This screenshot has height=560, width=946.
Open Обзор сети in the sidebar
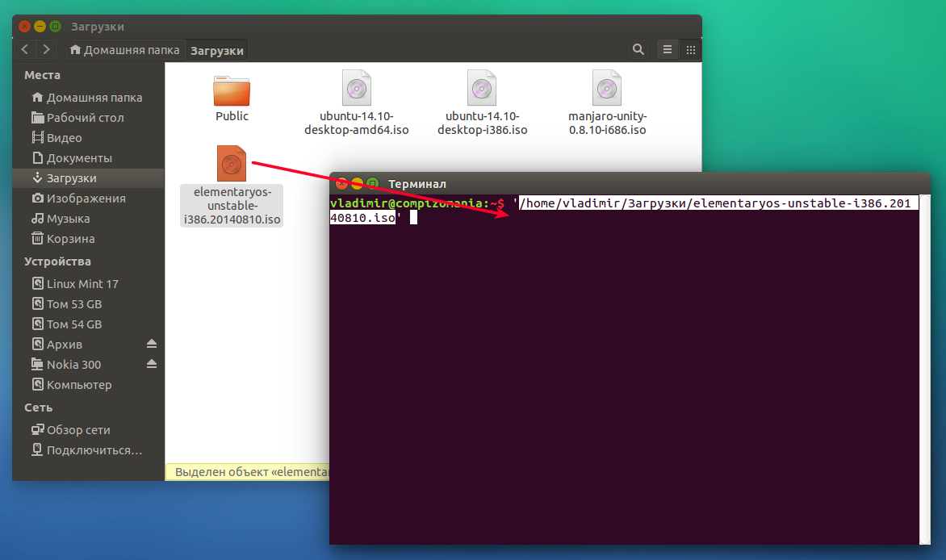point(88,430)
